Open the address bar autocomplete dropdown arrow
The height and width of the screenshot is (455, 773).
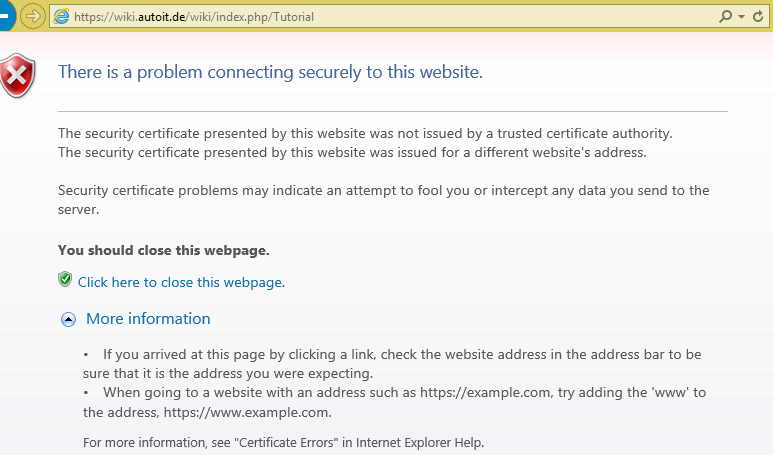pos(741,17)
